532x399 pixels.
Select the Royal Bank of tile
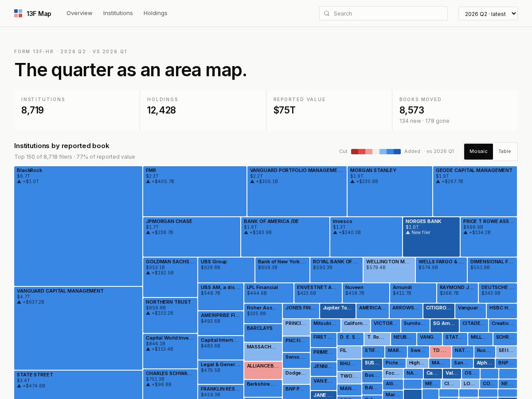coord(336,270)
